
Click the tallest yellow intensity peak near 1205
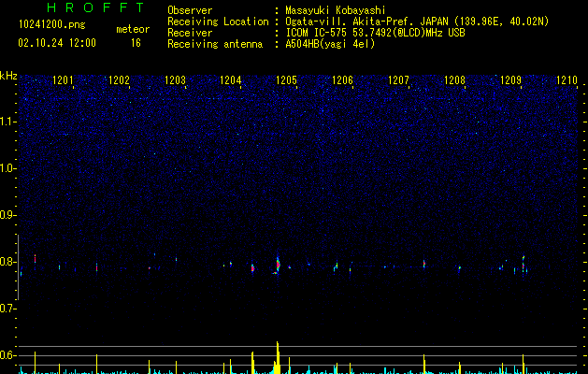tap(278, 357)
